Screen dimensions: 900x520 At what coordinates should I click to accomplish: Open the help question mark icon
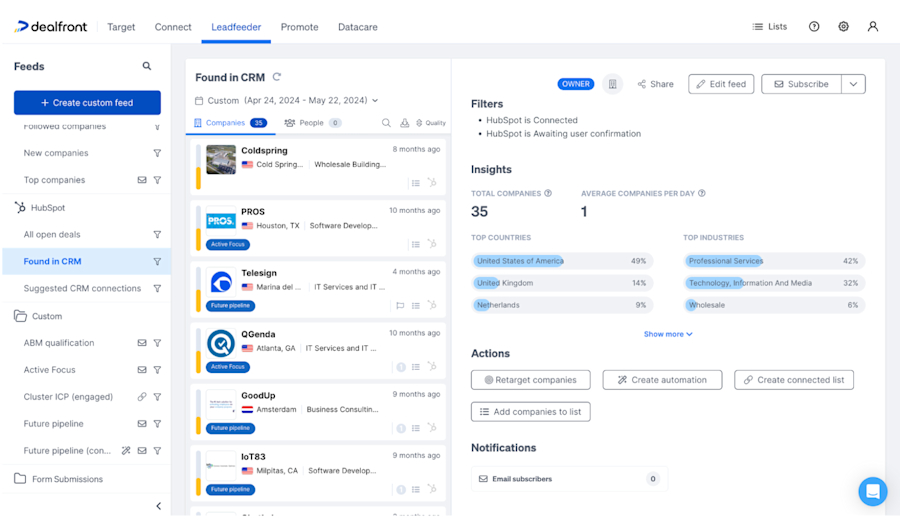(x=814, y=26)
